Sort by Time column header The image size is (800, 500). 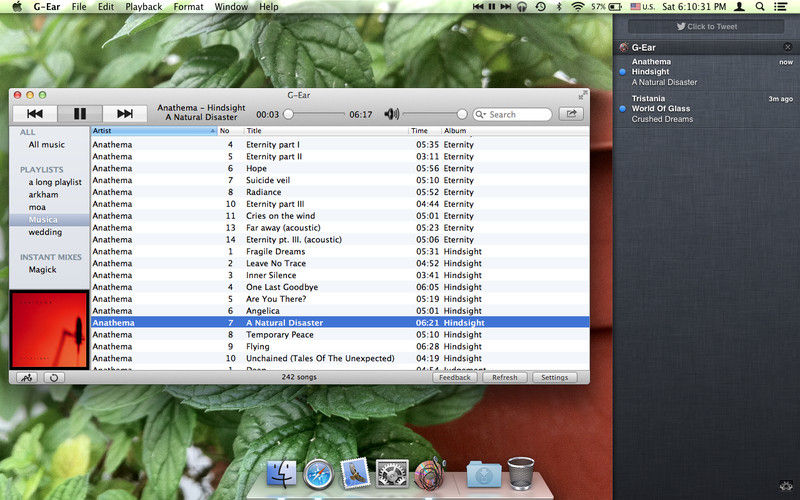coord(425,131)
